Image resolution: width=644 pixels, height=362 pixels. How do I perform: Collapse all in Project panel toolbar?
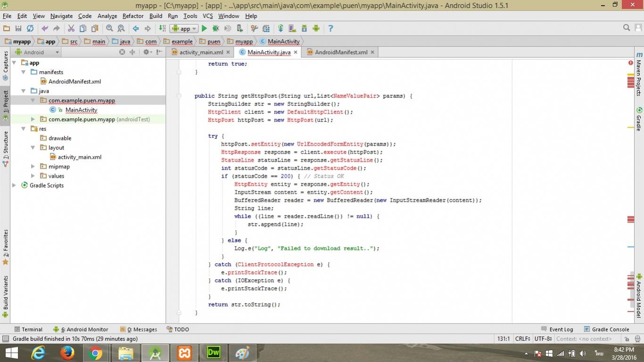132,52
